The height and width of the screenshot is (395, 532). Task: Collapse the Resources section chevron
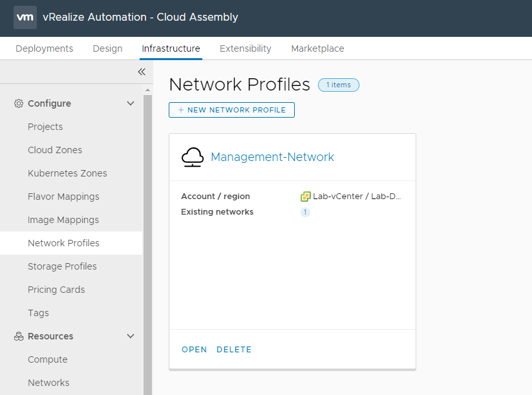click(x=131, y=336)
